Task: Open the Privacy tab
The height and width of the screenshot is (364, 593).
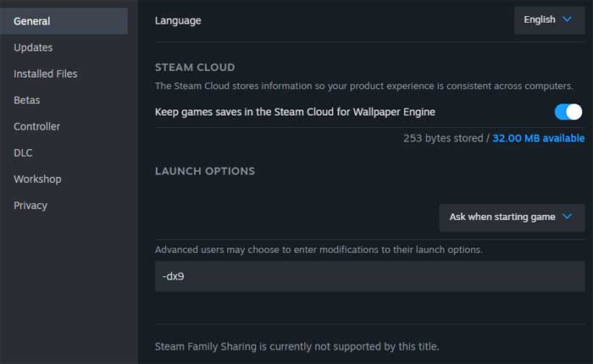Action: coord(30,205)
